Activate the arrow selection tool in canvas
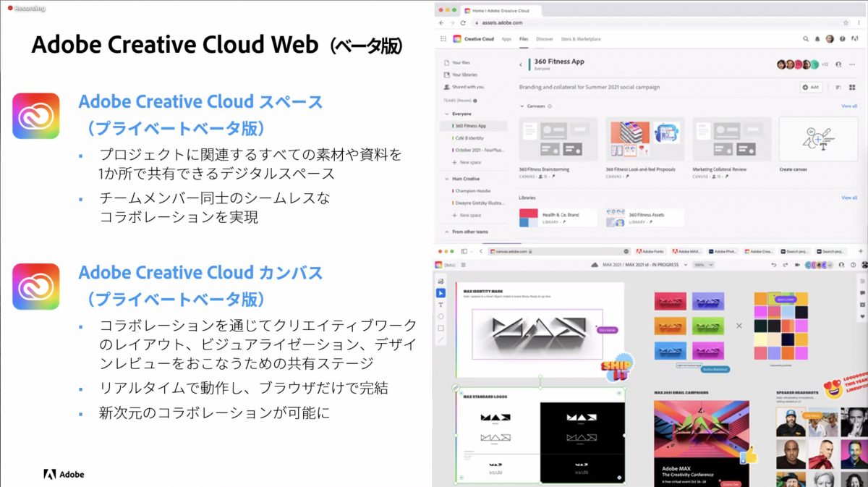868x487 pixels. coord(441,292)
